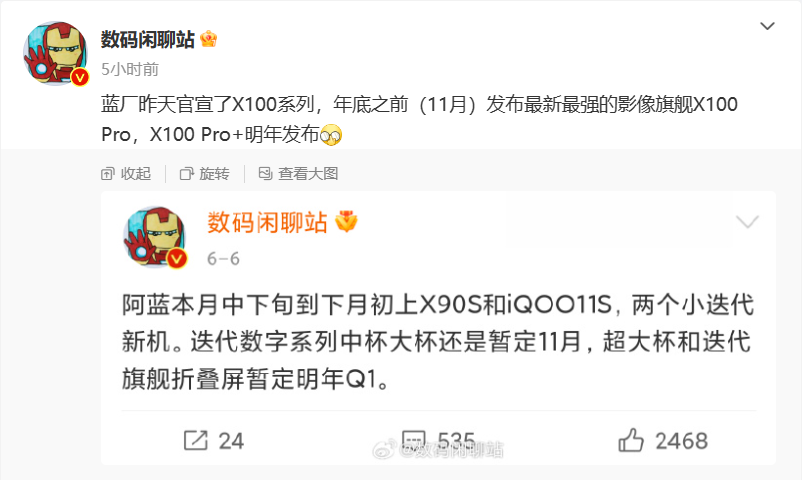Open the top poster's Iron Man avatar

pos(55,53)
